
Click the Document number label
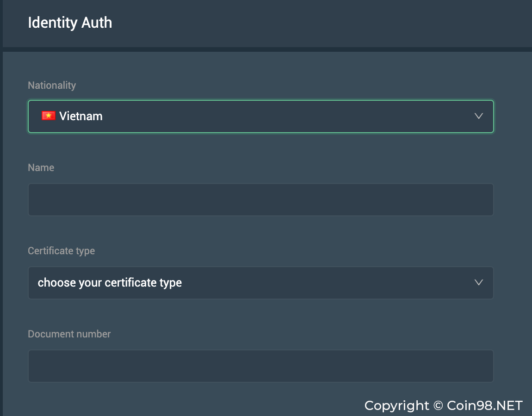[x=69, y=334]
